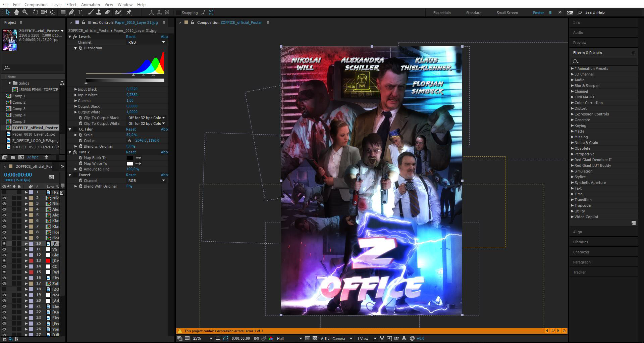Toggle visibility of layer 11 VG
The width and height of the screenshot is (644, 343).
click(x=4, y=249)
